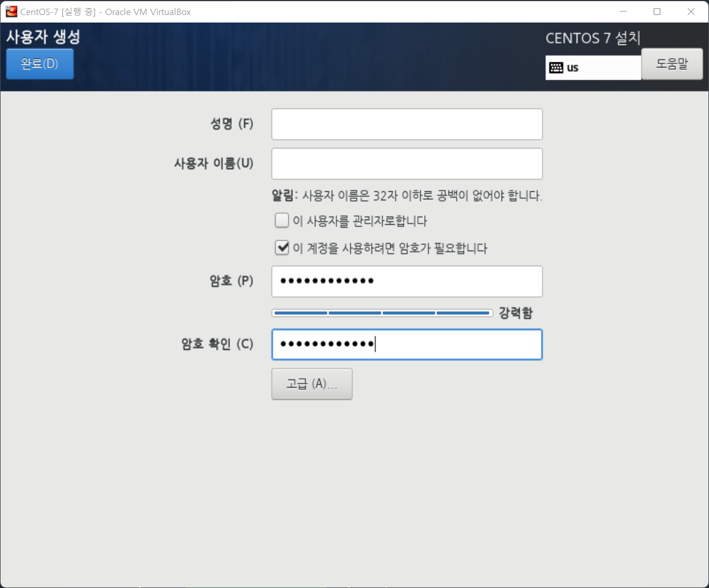Image resolution: width=709 pixels, height=588 pixels.
Task: Toggle 이 계정을 사용하려면 암호가 필요합니다 checkbox
Action: pos(282,248)
